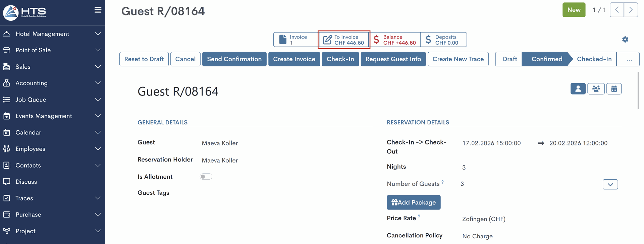The width and height of the screenshot is (644, 244).
Task: Show more status stages with ellipsis button
Action: click(629, 59)
